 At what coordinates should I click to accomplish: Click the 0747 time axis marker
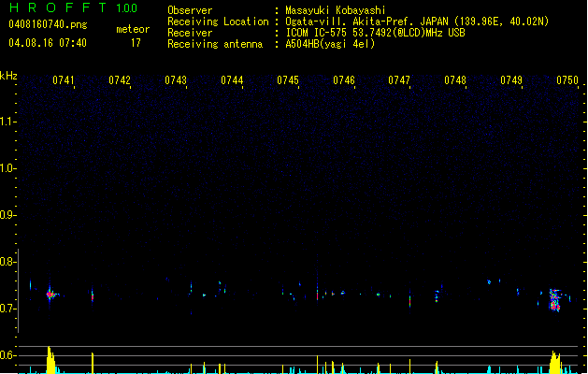399,80
